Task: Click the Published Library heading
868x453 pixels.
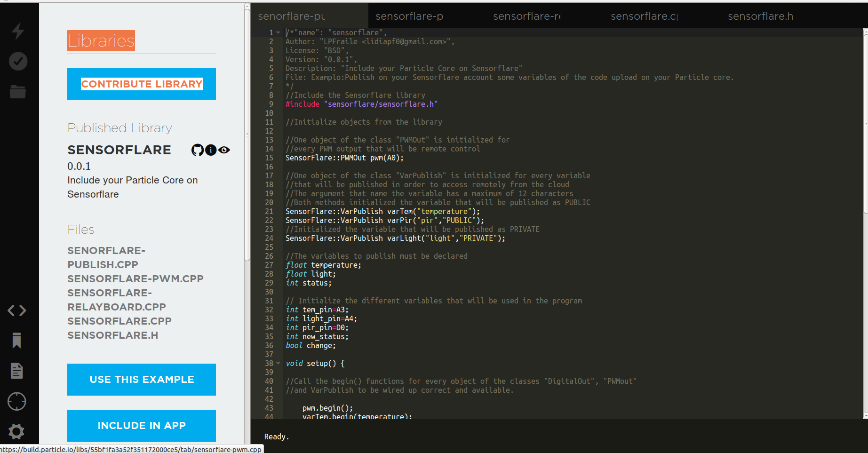Action: point(119,128)
